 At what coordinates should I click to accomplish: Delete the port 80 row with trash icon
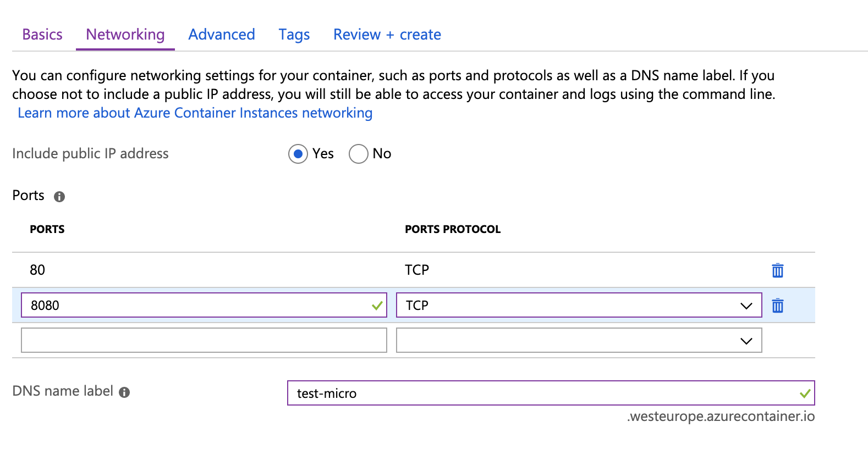click(x=777, y=270)
